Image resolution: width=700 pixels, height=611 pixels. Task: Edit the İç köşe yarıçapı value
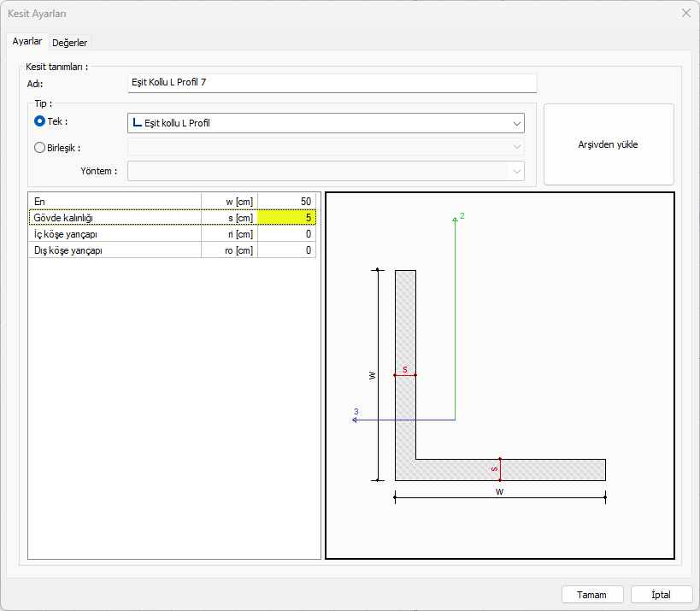click(286, 233)
